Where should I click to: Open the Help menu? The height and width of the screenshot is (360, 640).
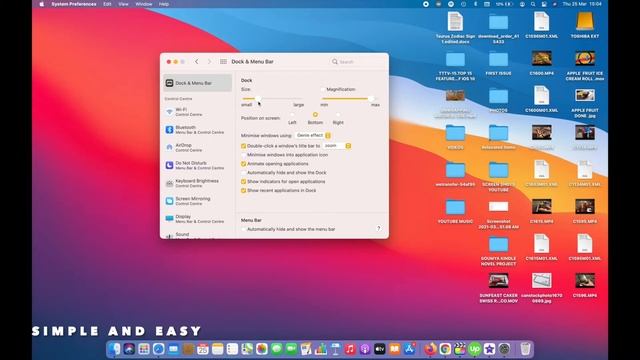point(164,4)
